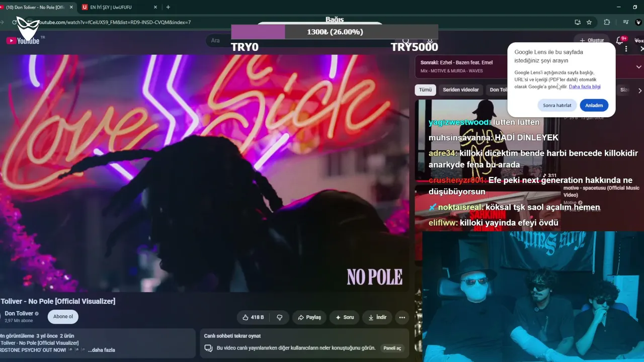The image size is (644, 362).
Task: Dislike the No Pole video
Action: (x=279, y=317)
